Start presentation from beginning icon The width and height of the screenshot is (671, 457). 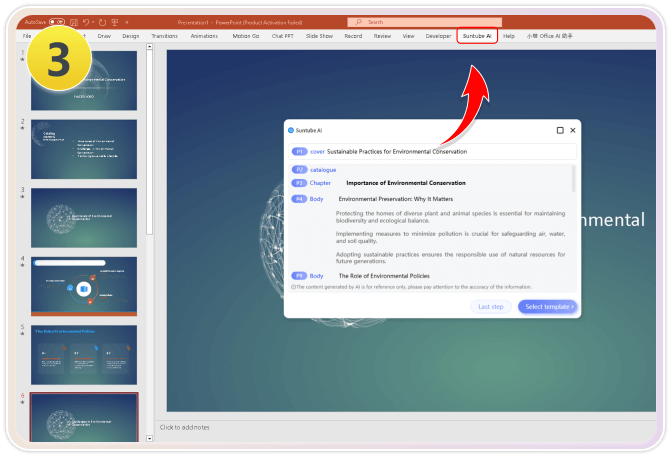[x=114, y=22]
